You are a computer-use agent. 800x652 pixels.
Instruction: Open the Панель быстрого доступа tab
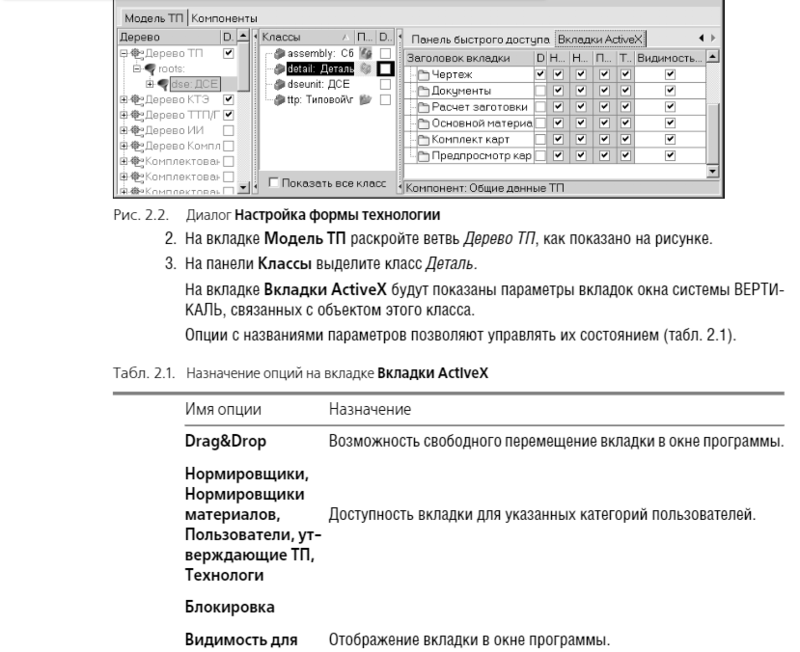click(x=480, y=39)
